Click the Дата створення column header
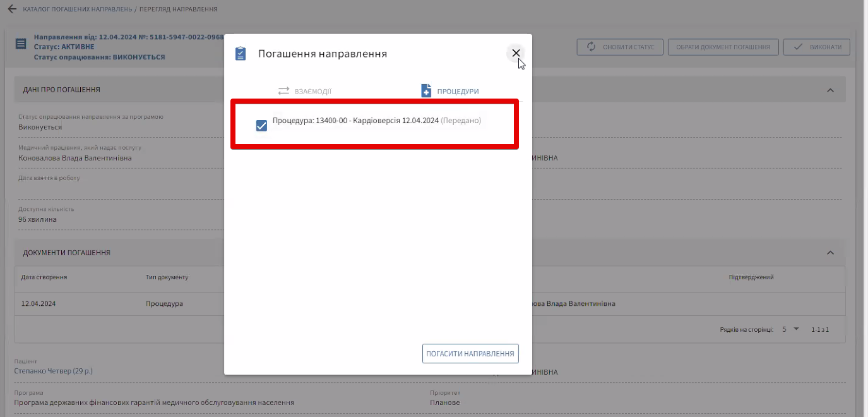 (44, 277)
